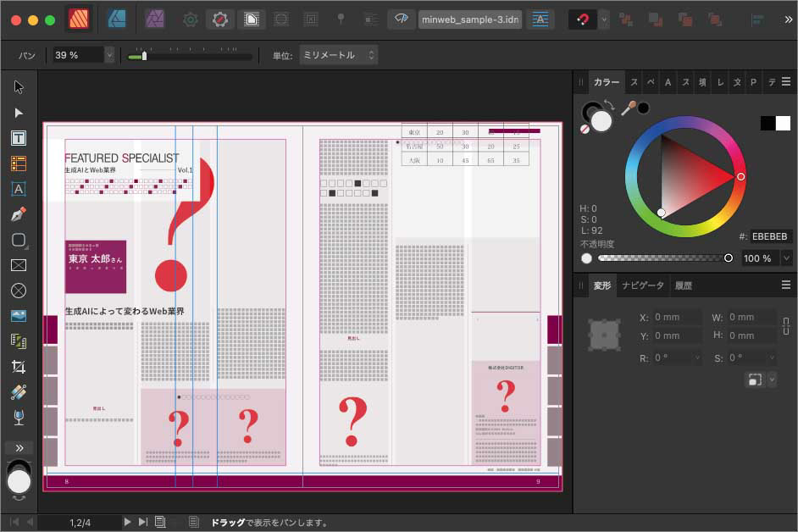The image size is (798, 532).
Task: Select the Move tool
Action: tap(19, 85)
